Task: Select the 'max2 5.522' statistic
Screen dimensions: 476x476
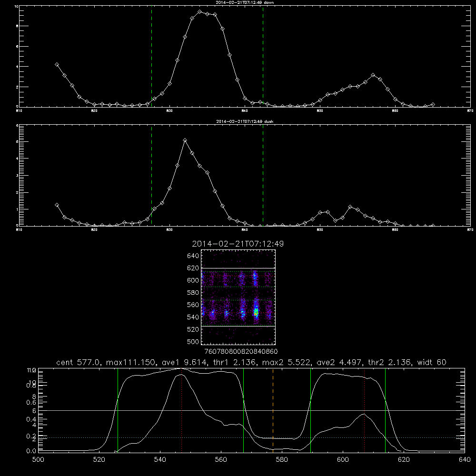Action: (x=286, y=362)
